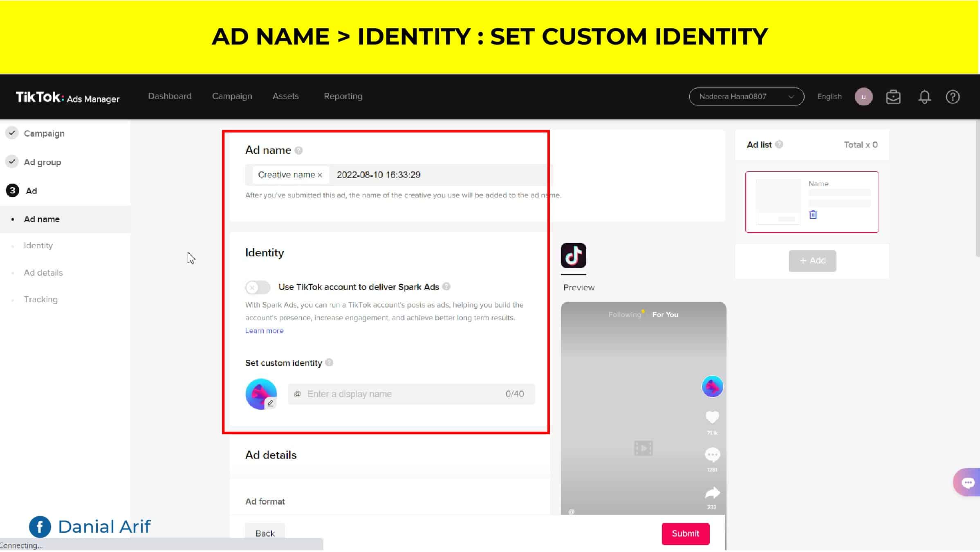This screenshot has width=980, height=552.
Task: Click the Set custom identity info icon
Action: [329, 363]
